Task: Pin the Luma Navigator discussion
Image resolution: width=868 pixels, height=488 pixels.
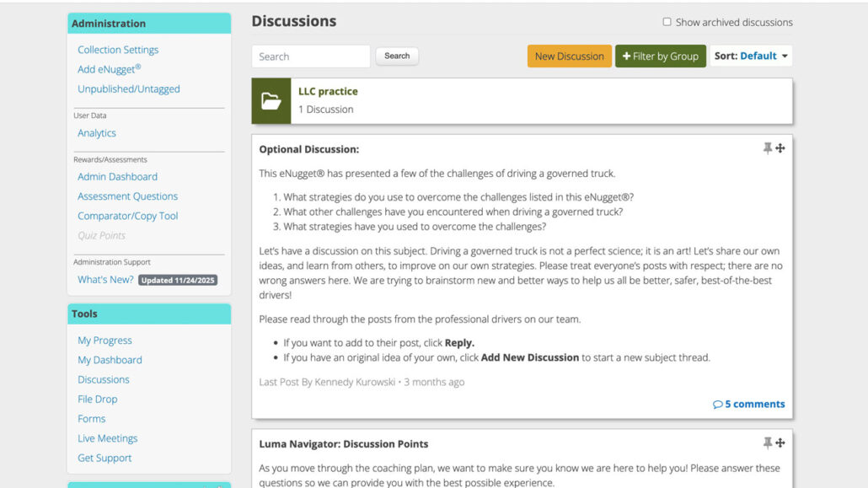Action: [767, 443]
